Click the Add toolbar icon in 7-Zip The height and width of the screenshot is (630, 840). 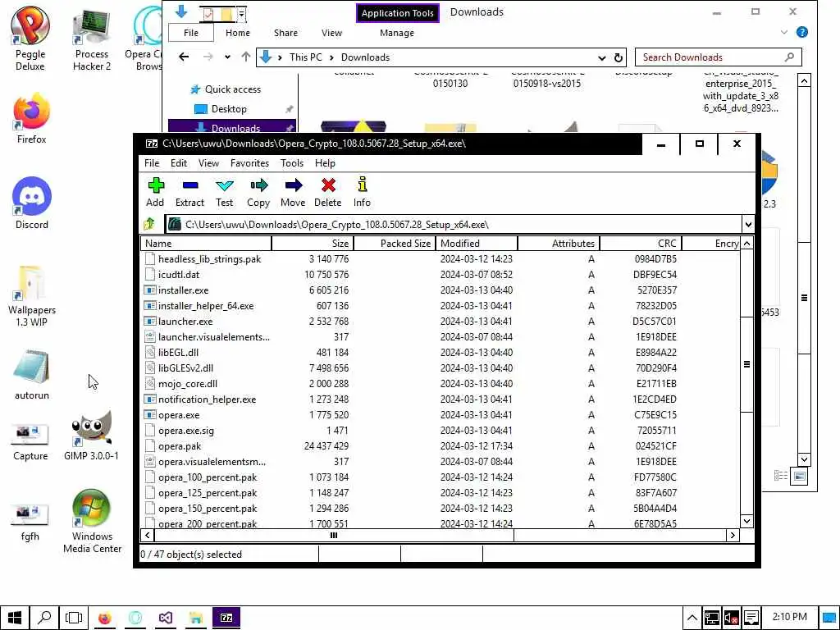tap(155, 192)
